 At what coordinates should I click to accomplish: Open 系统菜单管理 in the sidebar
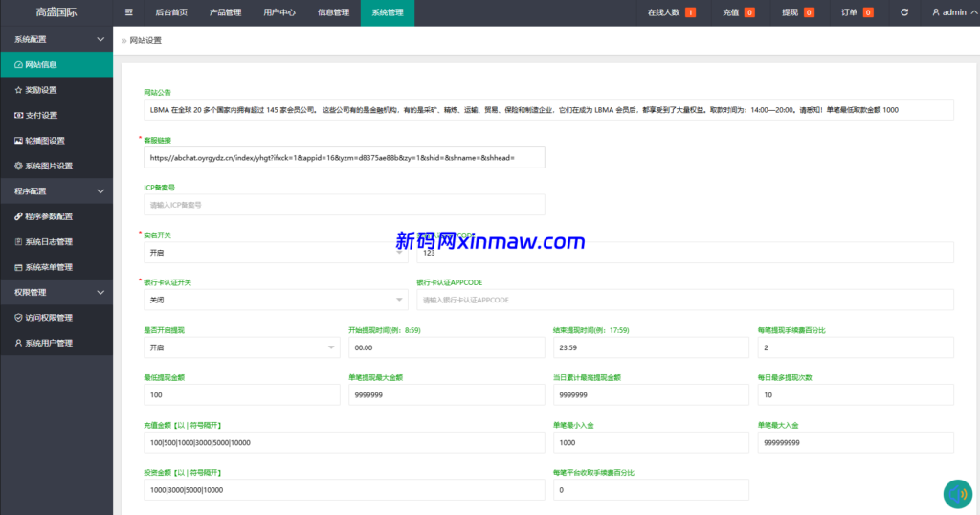click(56, 267)
